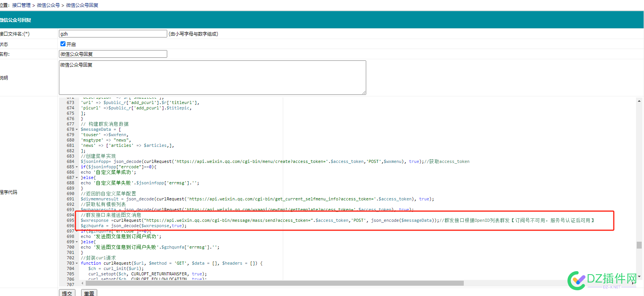Click the '//封装curl请求' comment line
The height and width of the screenshot is (296, 644).
98,258
